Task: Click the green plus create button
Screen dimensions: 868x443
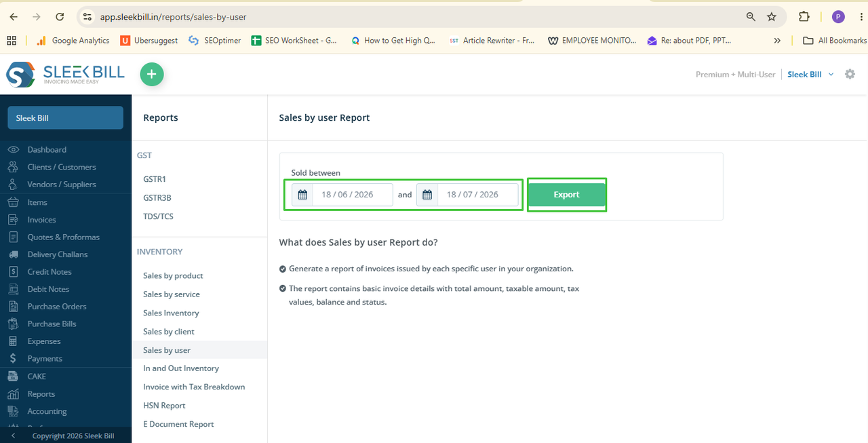Action: click(152, 75)
